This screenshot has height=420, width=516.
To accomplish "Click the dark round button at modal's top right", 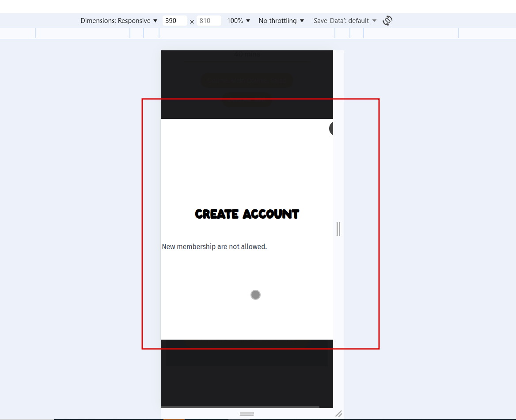I will tap(331, 128).
